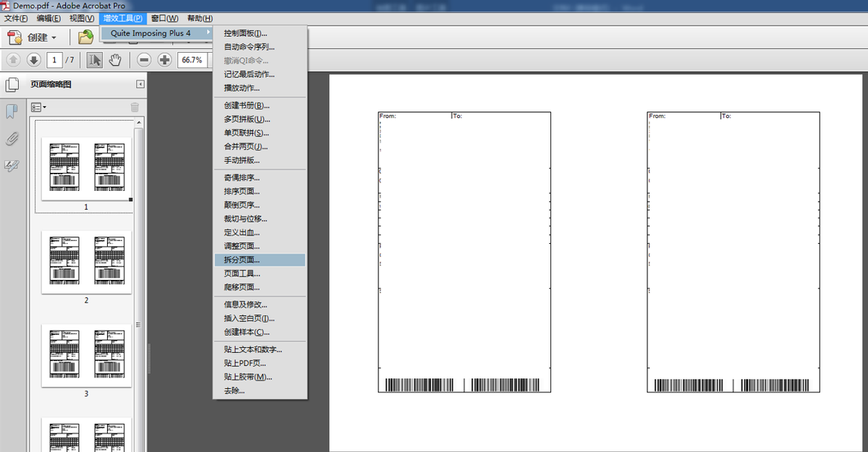Screen dimensions: 868x452
Task: Open the 编辑(E) menu
Action: pos(49,18)
